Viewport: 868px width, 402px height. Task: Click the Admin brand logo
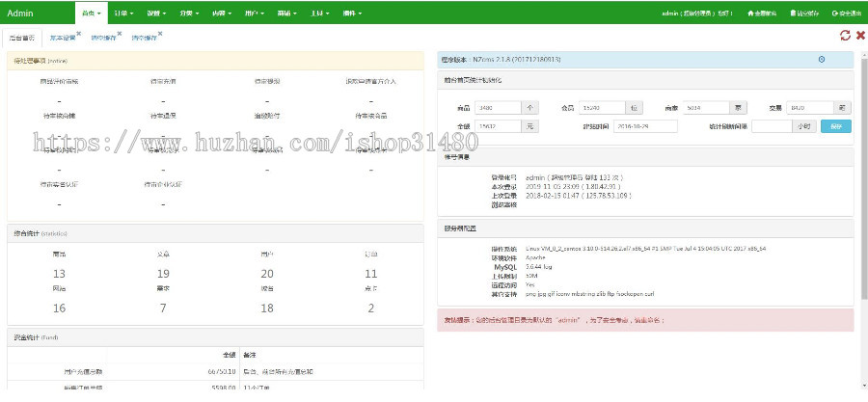point(20,13)
